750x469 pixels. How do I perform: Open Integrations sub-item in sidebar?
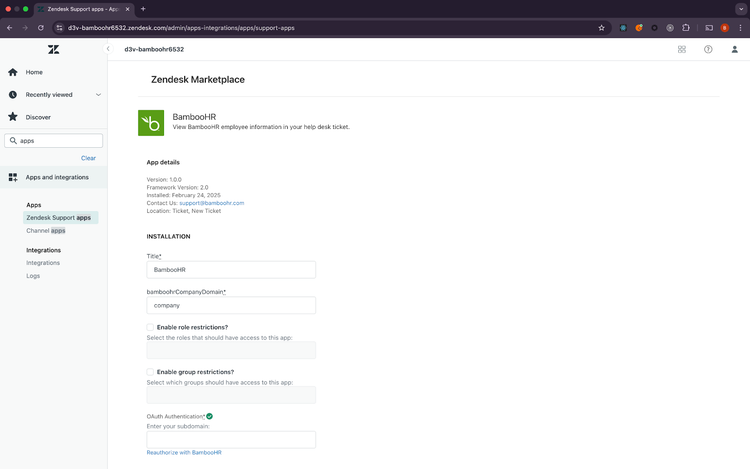pyautogui.click(x=43, y=263)
